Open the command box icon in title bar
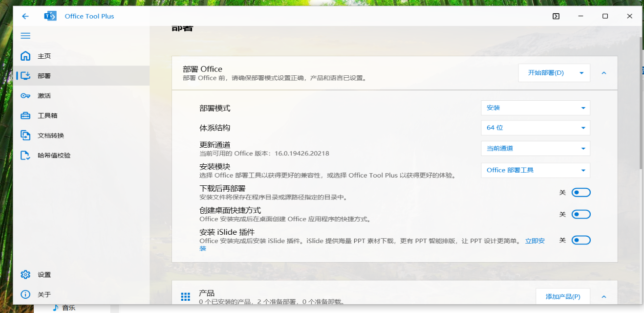 coord(556,16)
